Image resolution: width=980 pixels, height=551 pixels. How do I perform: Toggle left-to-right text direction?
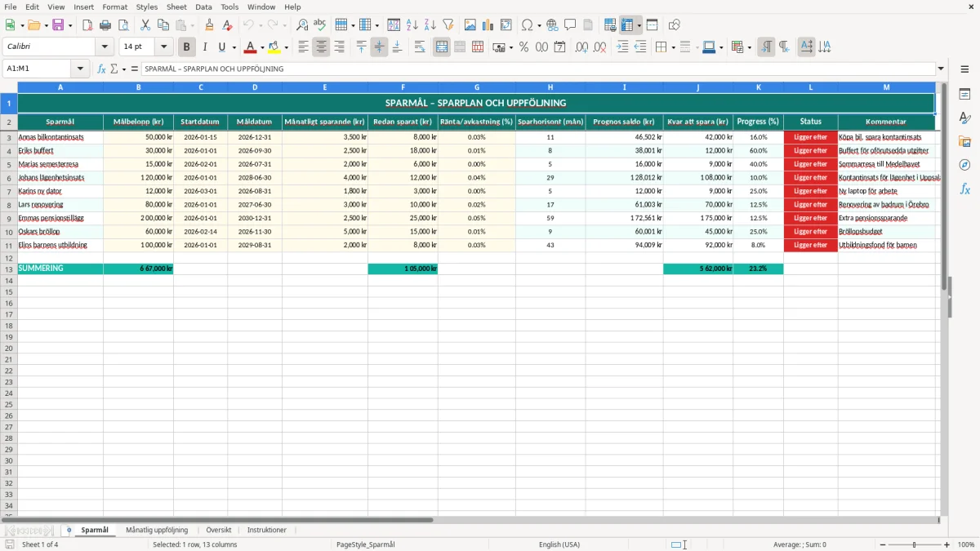click(x=766, y=47)
